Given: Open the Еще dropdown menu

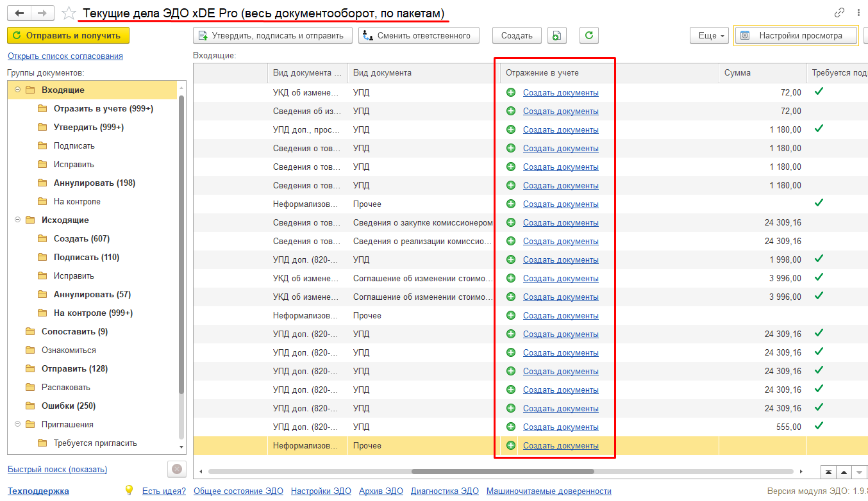Looking at the screenshot, I should tap(710, 35).
